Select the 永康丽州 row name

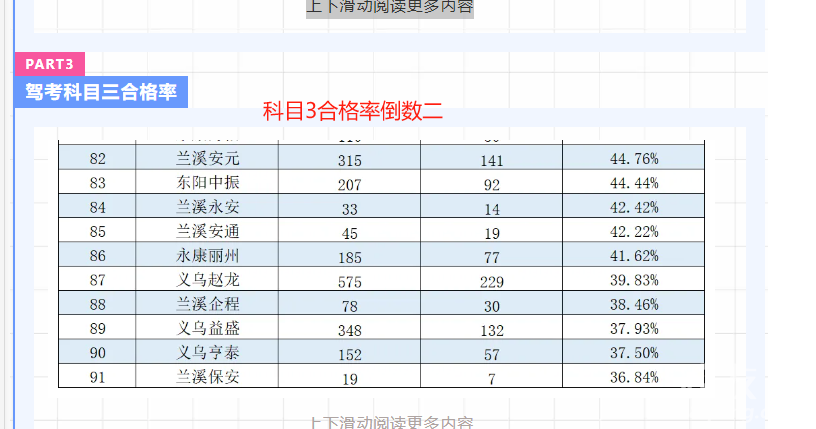coord(207,255)
